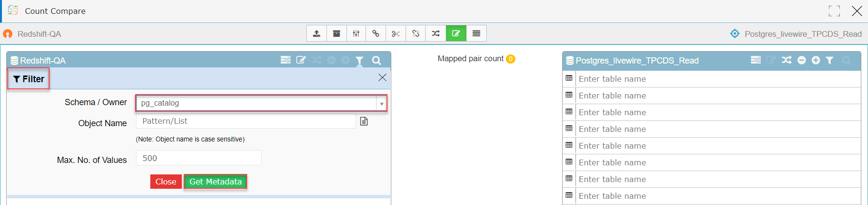Click the list document icon beside Object Name
The image size is (868, 205).
pos(364,121)
